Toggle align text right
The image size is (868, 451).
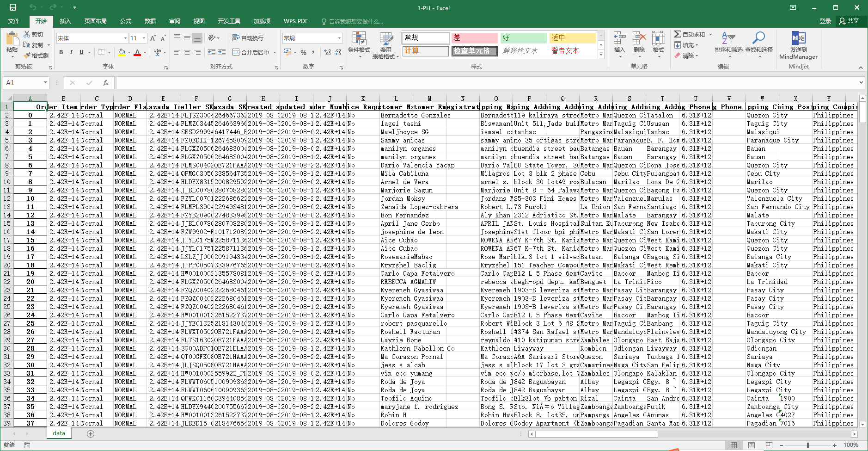point(197,52)
